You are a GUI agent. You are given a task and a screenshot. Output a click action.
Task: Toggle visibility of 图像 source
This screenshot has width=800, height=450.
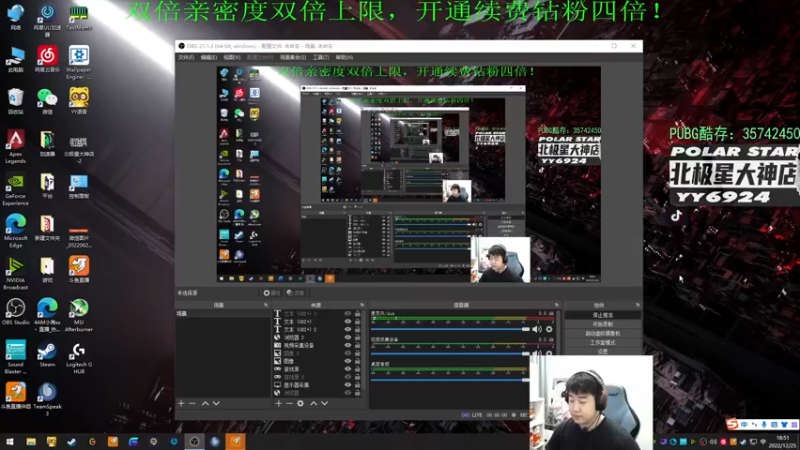[x=348, y=361]
